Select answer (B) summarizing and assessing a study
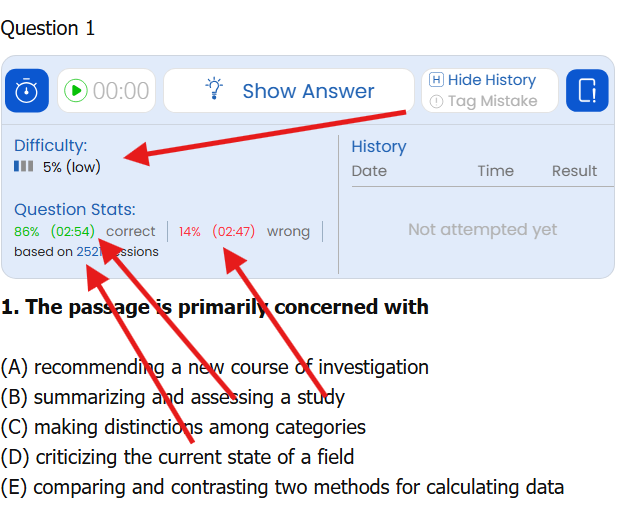The height and width of the screenshot is (521, 622). point(173,397)
